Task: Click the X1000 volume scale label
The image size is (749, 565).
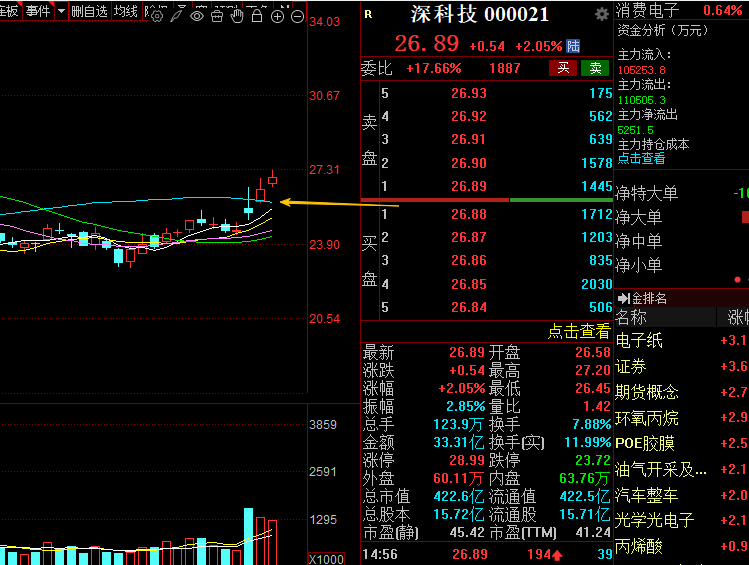Action: [x=325, y=559]
